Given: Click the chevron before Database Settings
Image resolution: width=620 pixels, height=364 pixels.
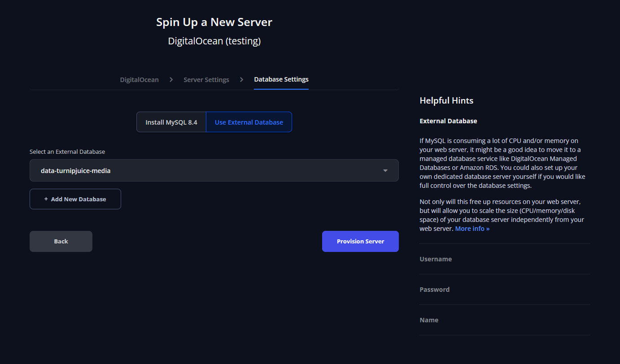Looking at the screenshot, I should [x=241, y=80].
